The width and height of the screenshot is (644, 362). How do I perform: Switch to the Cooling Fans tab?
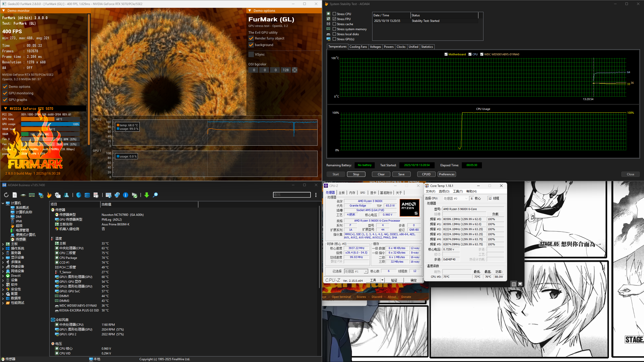pos(358,47)
